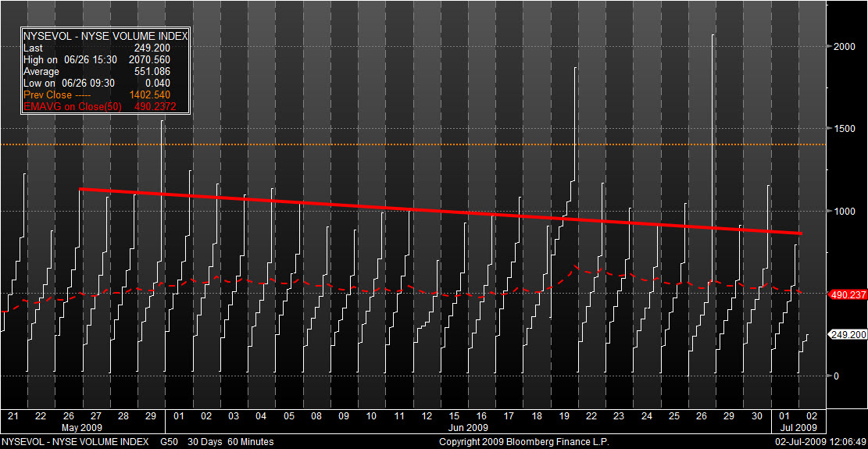Click date label 23 on the time axis

[619, 415]
